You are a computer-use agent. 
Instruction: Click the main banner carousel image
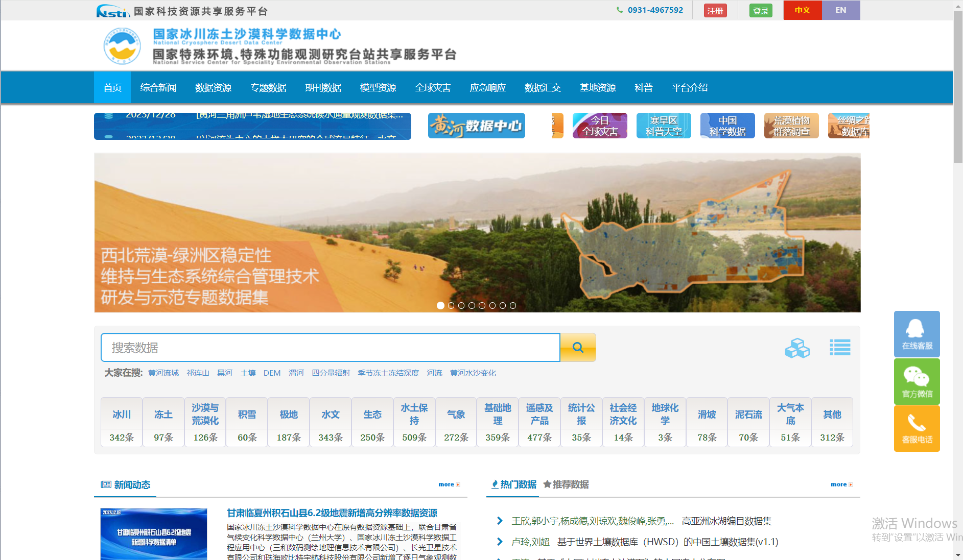(x=477, y=233)
